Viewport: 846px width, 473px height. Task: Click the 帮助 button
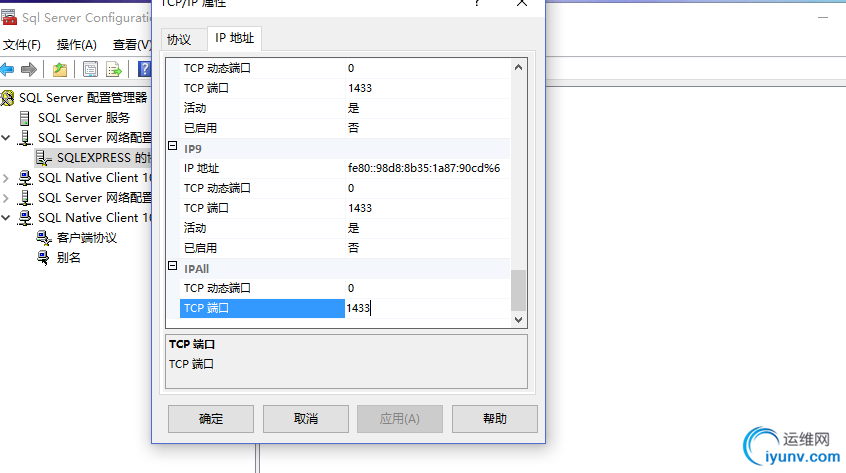tap(495, 419)
